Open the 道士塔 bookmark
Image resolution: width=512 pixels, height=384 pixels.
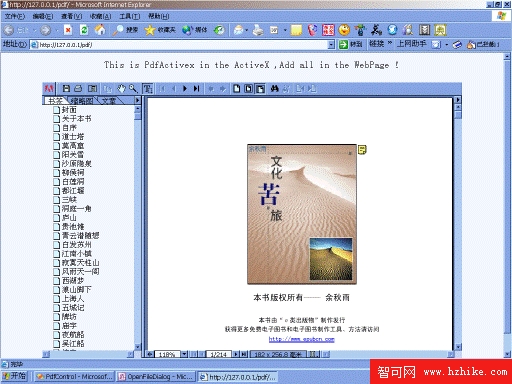pyautogui.click(x=73, y=137)
